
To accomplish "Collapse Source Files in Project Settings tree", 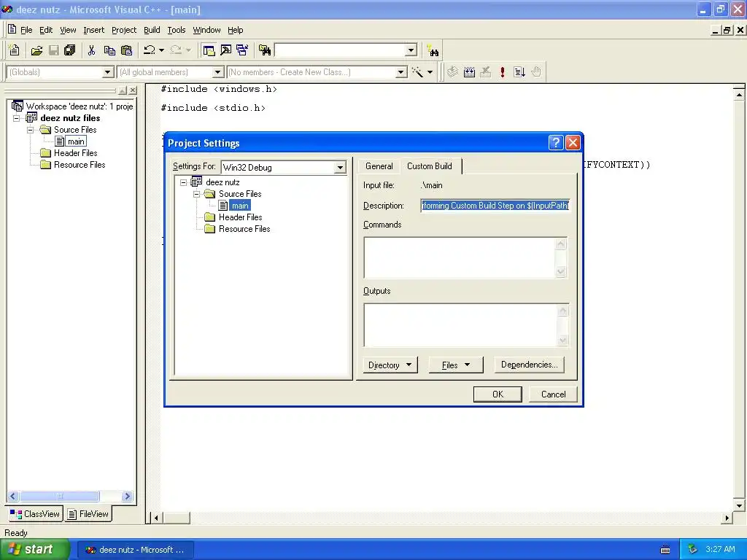I will point(196,194).
